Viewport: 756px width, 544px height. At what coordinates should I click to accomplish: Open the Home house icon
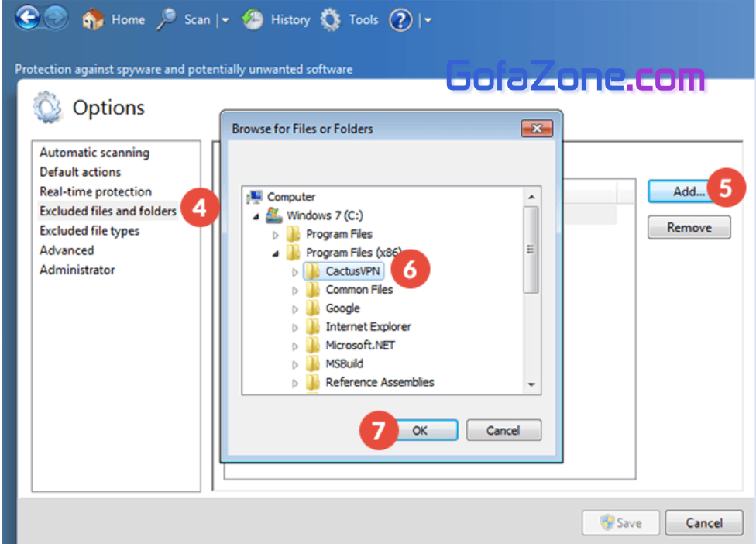pyautogui.click(x=93, y=20)
